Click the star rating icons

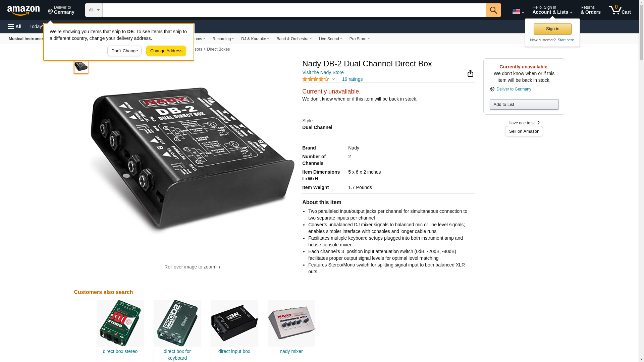click(x=316, y=79)
